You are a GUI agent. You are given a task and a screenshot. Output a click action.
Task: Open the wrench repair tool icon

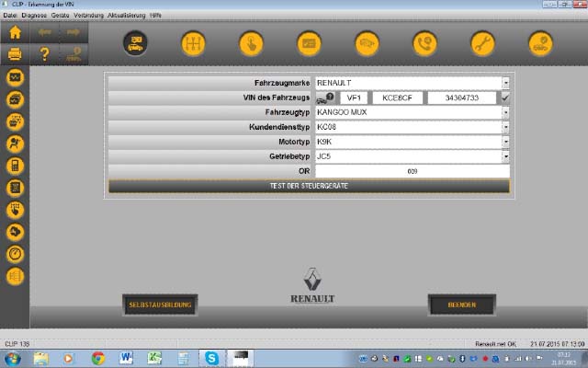click(482, 43)
